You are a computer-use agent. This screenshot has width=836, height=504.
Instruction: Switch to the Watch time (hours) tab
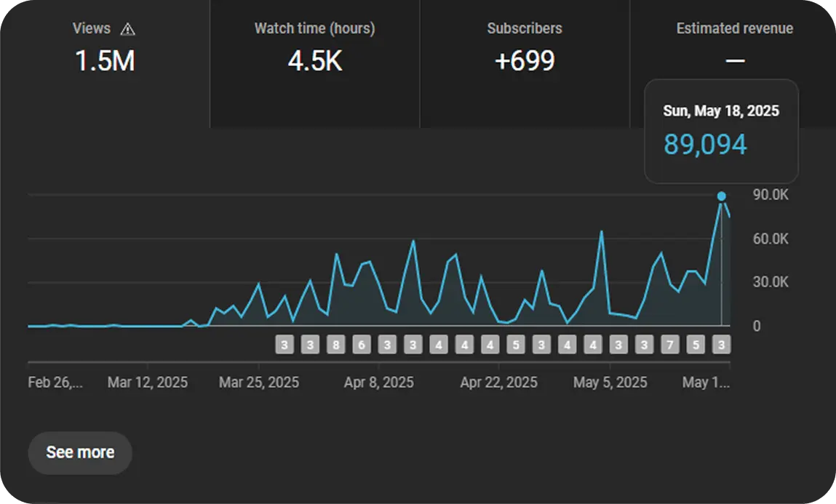pyautogui.click(x=314, y=64)
